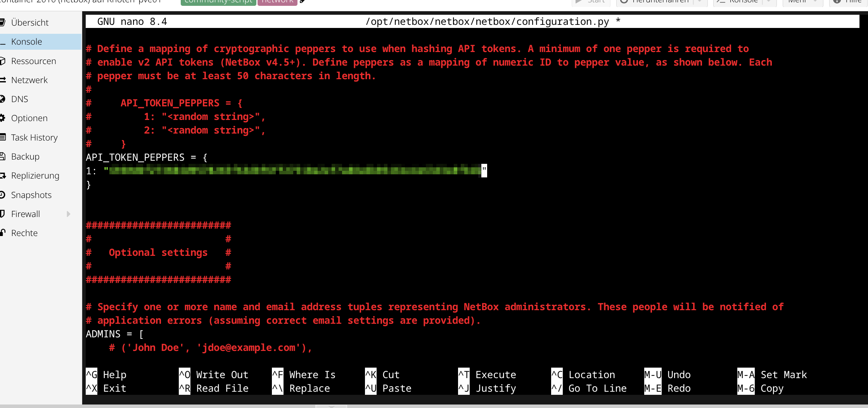
Task: Select the Konsole entry in the sidebar
Action: 41,42
